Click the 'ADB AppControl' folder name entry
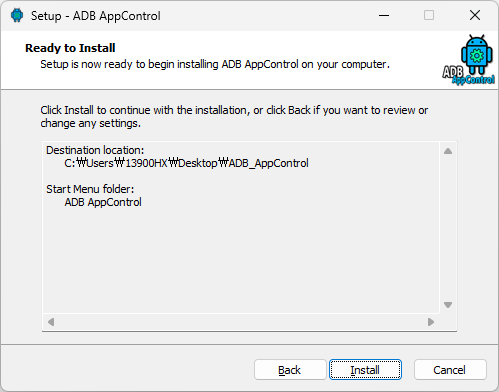The image size is (499, 392). coord(103,202)
